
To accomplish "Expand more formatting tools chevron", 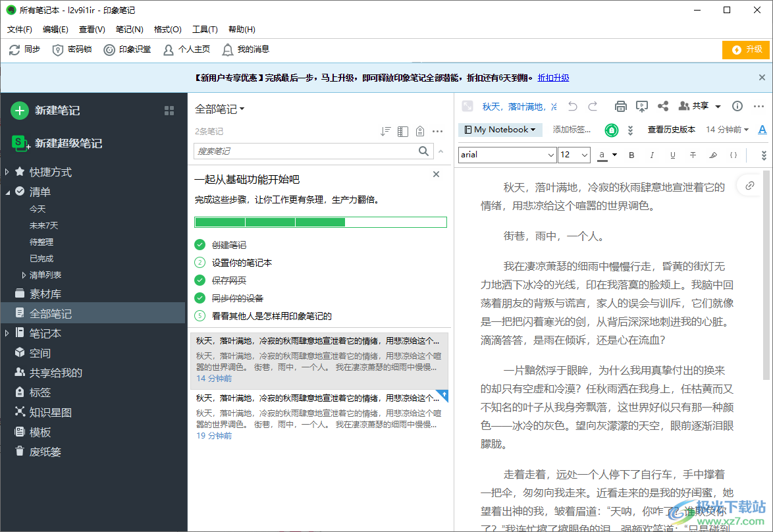I will [764, 155].
